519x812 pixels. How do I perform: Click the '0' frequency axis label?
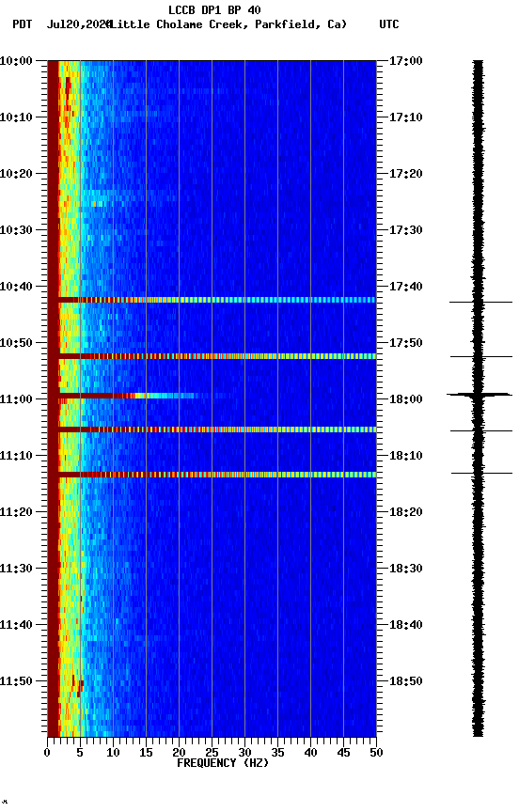coord(47,753)
